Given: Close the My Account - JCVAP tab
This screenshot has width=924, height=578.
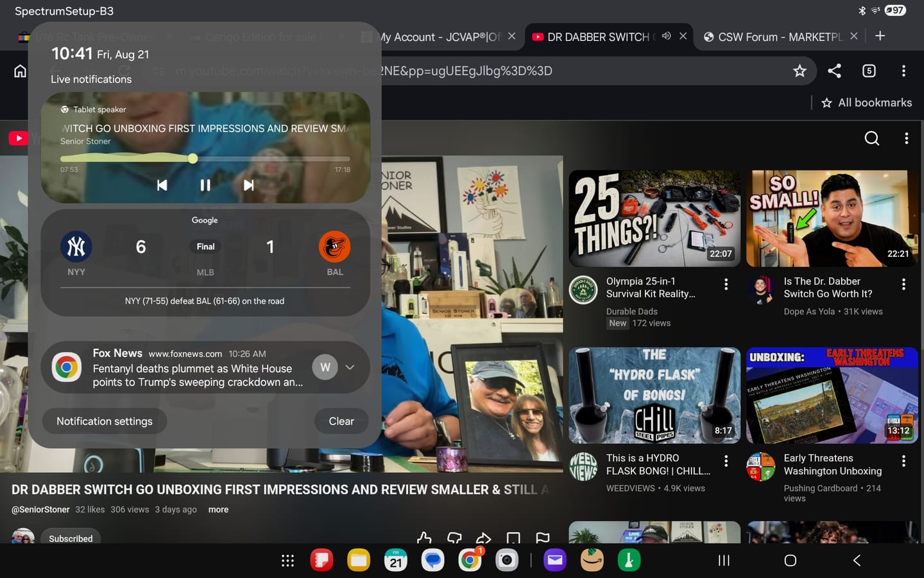Looking at the screenshot, I should point(511,37).
